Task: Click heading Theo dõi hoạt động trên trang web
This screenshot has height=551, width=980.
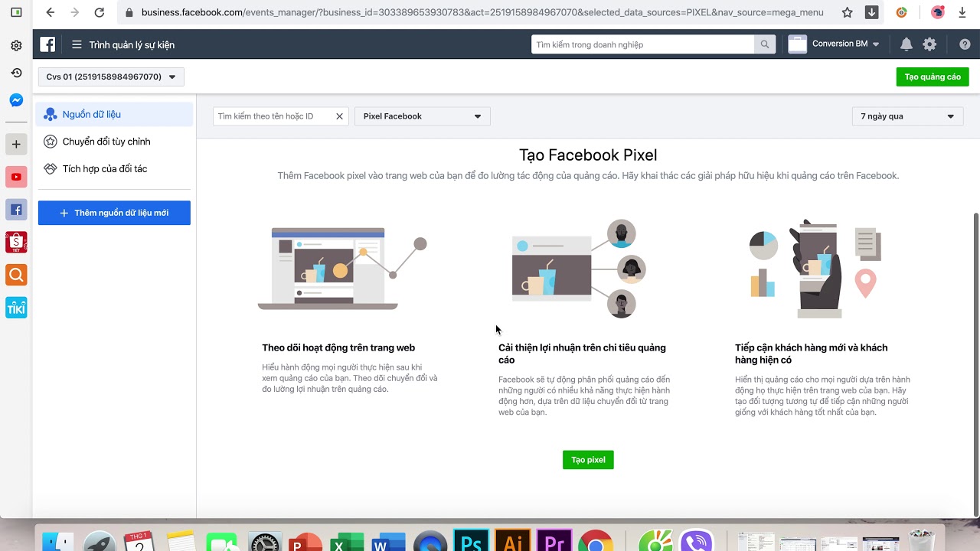Action: tap(338, 347)
